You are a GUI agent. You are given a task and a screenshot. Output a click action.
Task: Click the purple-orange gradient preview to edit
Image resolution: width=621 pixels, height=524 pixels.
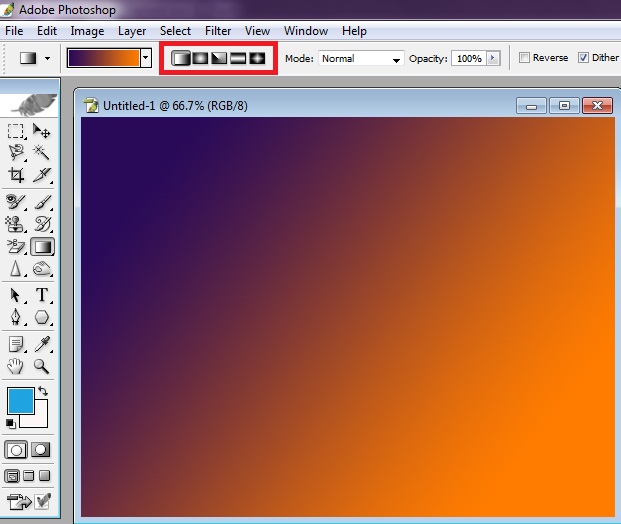(x=104, y=58)
